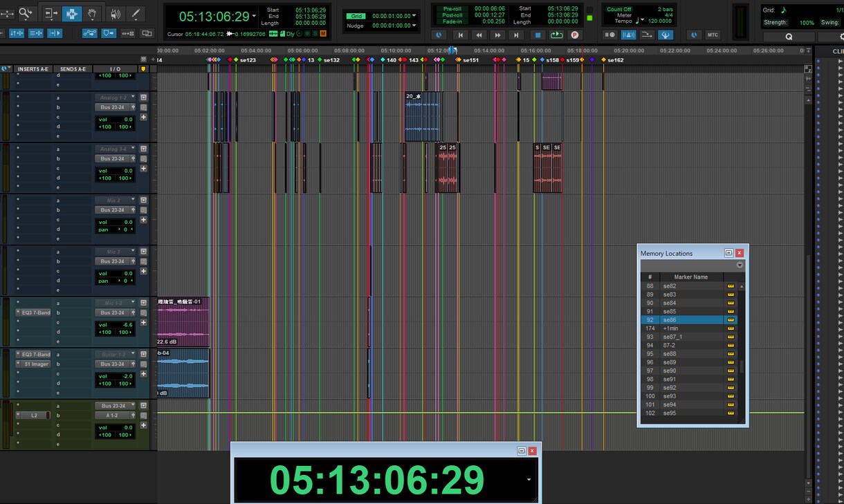Click the Fast Forward transport button
844x504 pixels.
click(x=497, y=35)
